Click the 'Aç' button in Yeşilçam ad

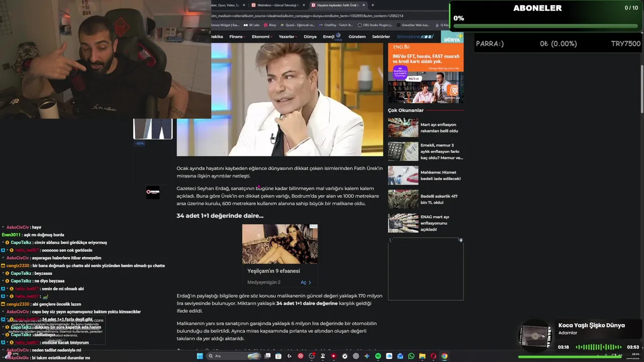[x=306, y=283]
